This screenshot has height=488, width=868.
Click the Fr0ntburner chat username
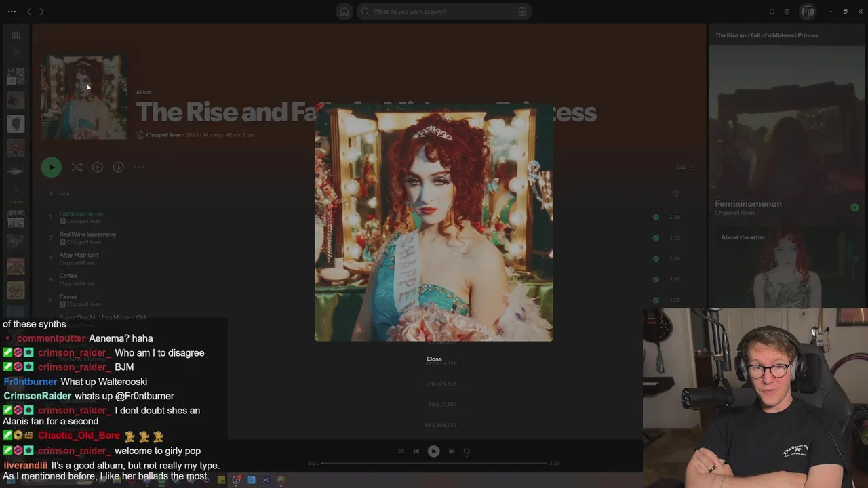click(31, 382)
